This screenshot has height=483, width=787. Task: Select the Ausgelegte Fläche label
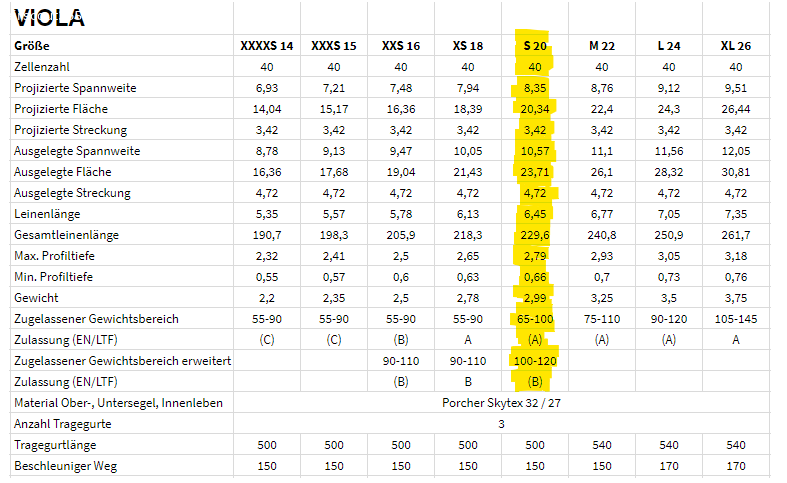coord(63,172)
